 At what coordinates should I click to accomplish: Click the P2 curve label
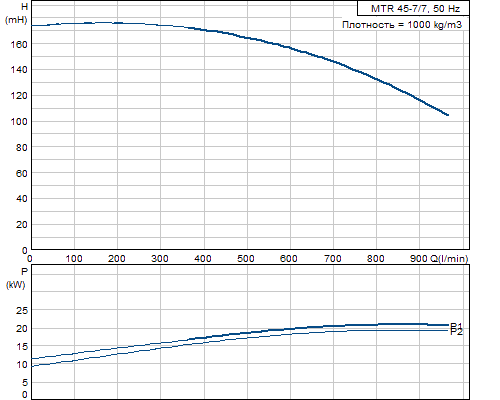(x=456, y=332)
